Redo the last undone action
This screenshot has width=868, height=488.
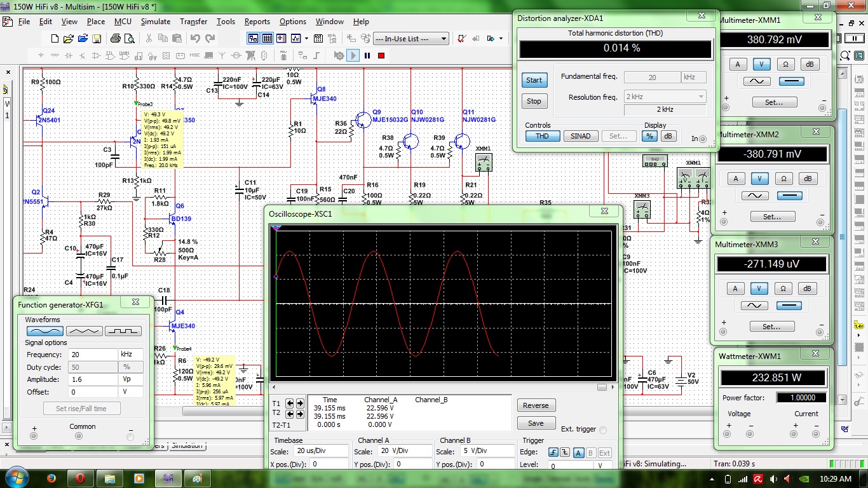tap(210, 39)
